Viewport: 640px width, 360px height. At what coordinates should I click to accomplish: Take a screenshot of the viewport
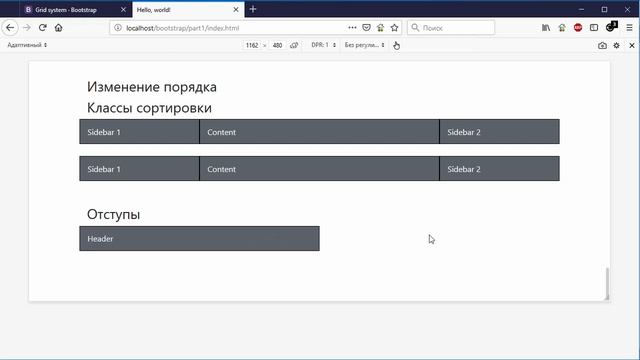coord(602,45)
